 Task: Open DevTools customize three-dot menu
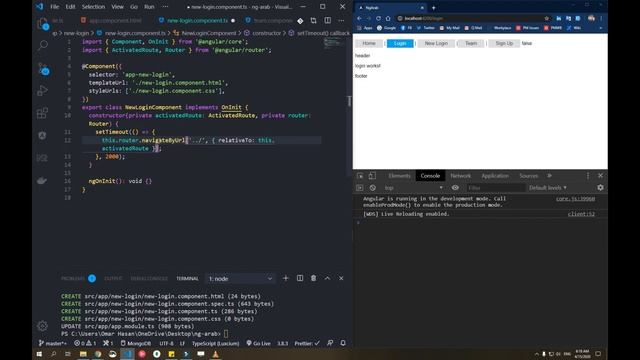pos(588,176)
